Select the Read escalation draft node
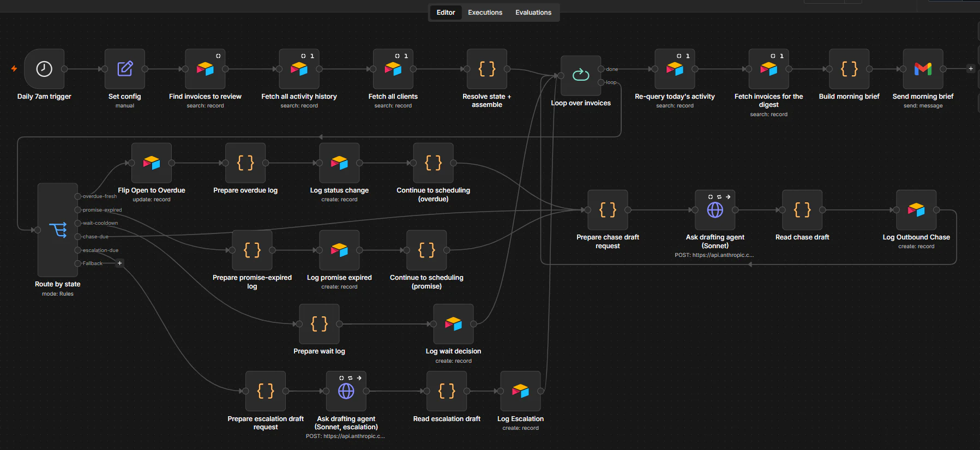Viewport: 980px width, 450px height. 447,391
